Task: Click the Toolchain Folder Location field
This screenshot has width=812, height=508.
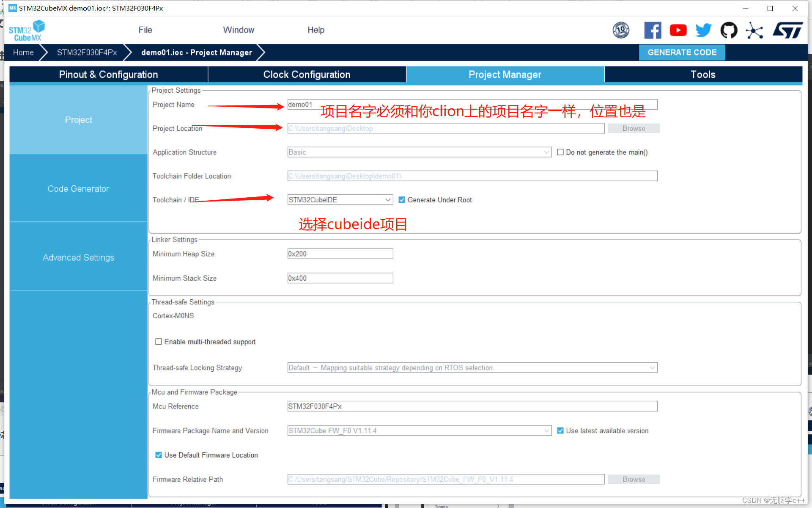Action: pos(472,176)
